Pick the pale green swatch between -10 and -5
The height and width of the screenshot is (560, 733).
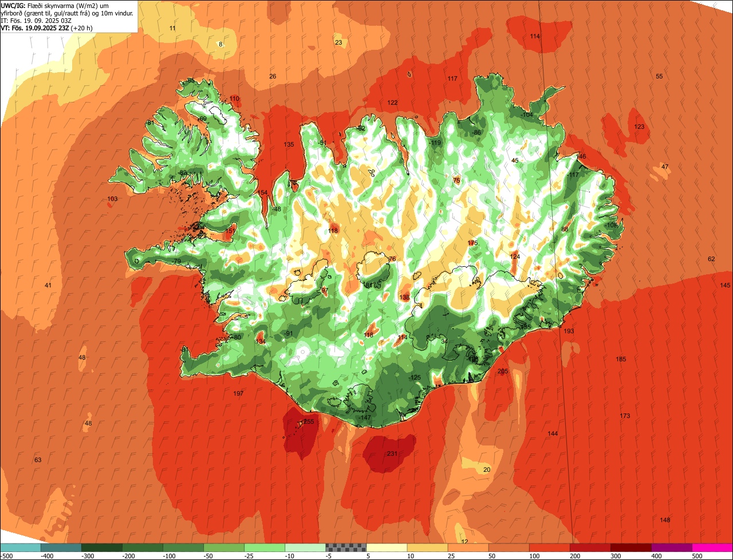coord(305,547)
